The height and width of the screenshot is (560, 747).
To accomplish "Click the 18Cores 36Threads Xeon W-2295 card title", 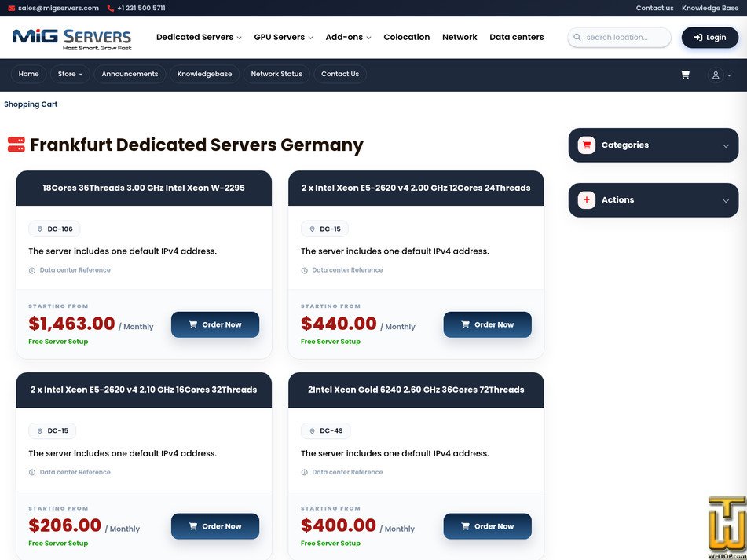I will (144, 188).
